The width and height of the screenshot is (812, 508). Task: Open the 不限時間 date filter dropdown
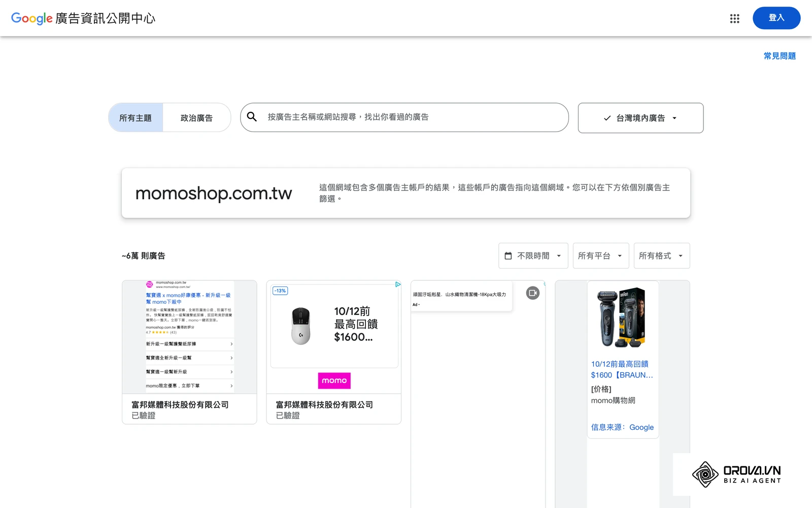533,256
